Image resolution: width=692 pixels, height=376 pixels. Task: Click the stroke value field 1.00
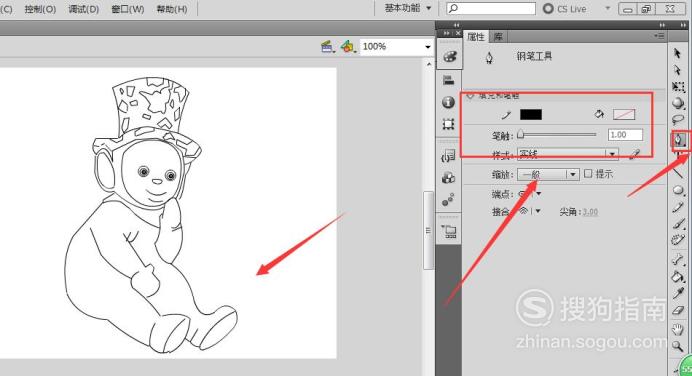pyautogui.click(x=625, y=135)
